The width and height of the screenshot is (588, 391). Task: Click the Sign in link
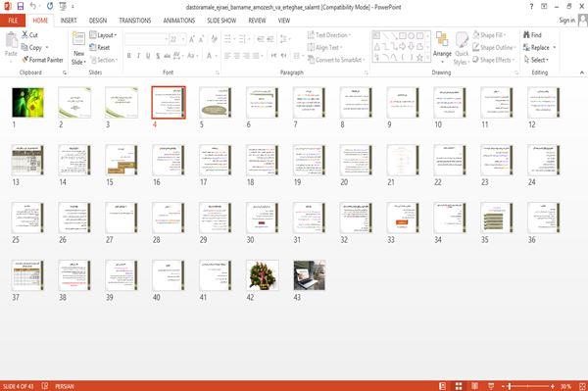coord(566,21)
